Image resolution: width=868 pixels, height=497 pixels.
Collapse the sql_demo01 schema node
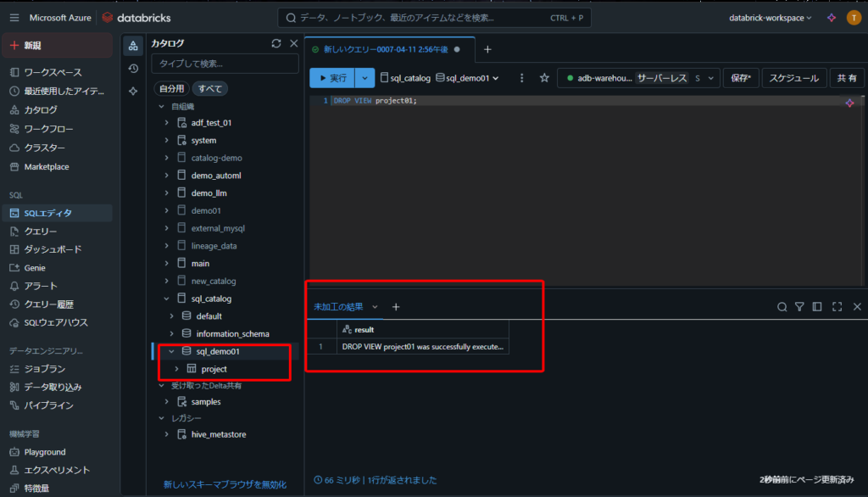[172, 351]
